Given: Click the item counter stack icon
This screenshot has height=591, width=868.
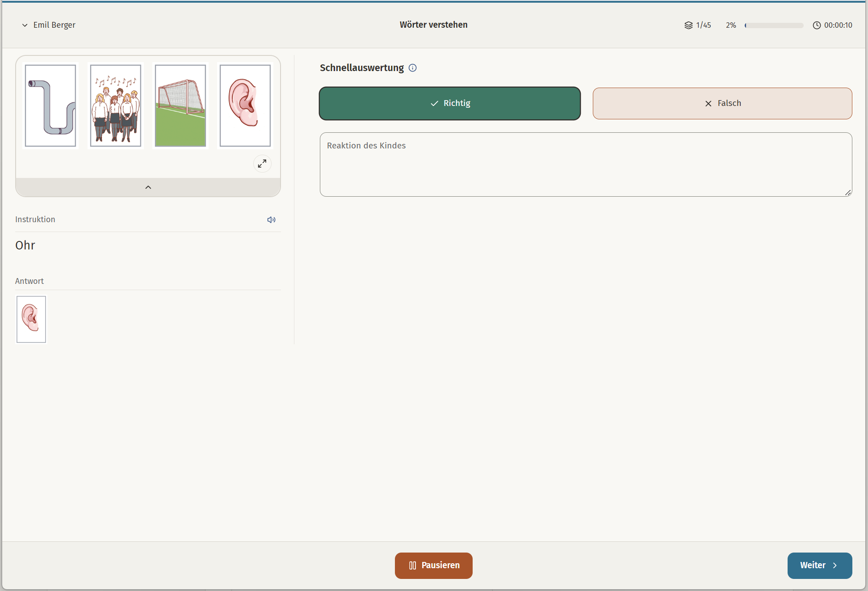Looking at the screenshot, I should pos(688,25).
